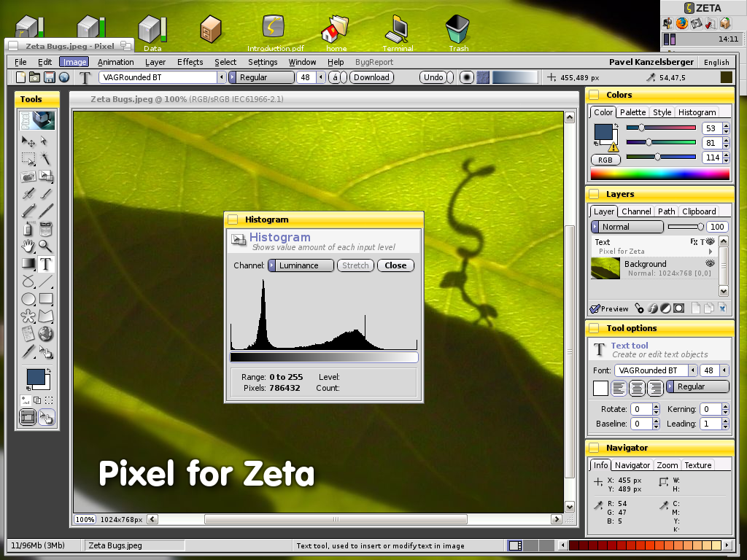
Task: Open the Effects menu
Action: [190, 62]
